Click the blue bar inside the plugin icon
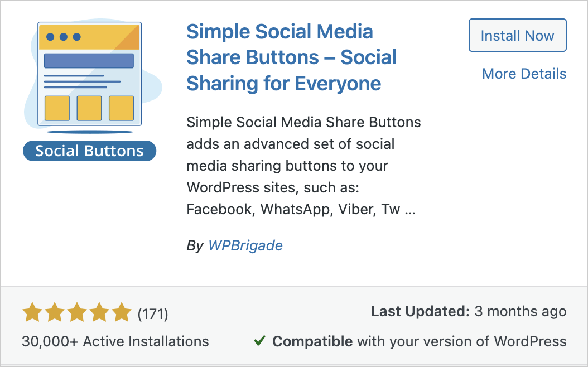588x367 pixels. tap(89, 61)
